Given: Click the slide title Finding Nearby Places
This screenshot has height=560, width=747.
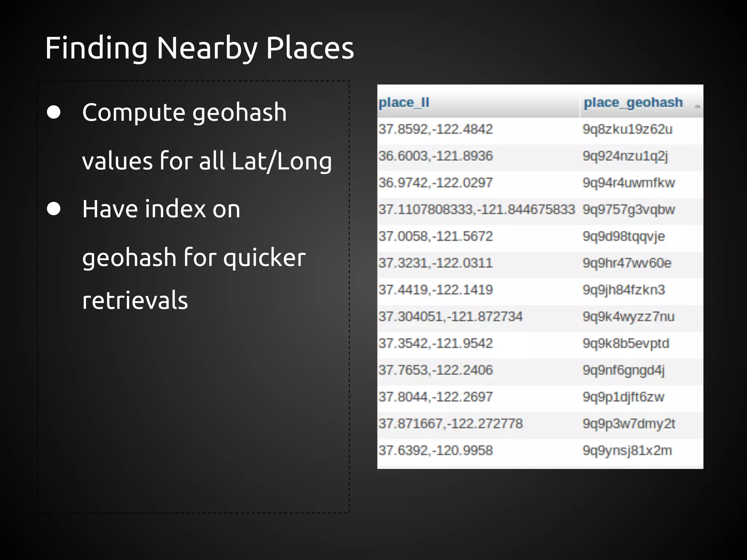Looking at the screenshot, I should tap(200, 48).
